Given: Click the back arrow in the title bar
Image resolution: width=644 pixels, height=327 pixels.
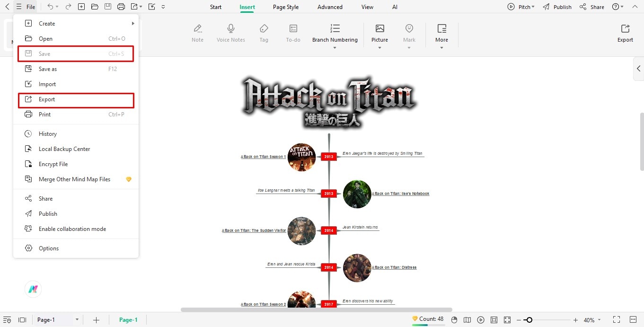Looking at the screenshot, I should click(x=7, y=7).
